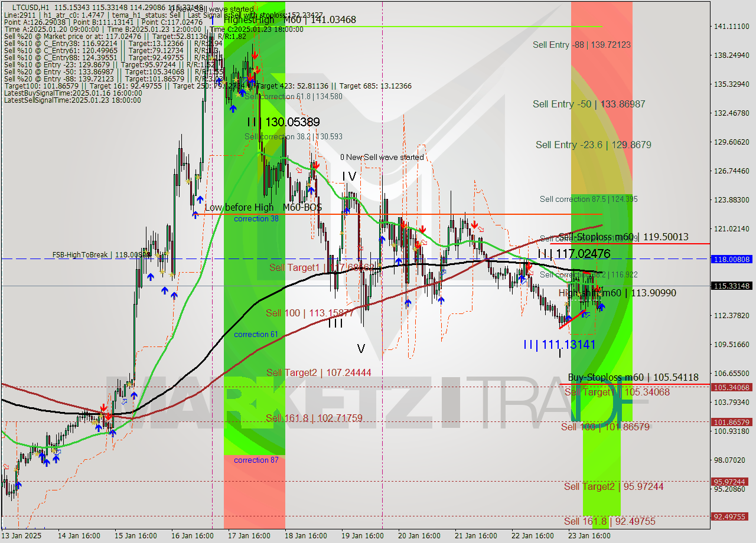The height and width of the screenshot is (543, 756).
Task: Click the 132.46780 price axis value
Action: click(732, 113)
